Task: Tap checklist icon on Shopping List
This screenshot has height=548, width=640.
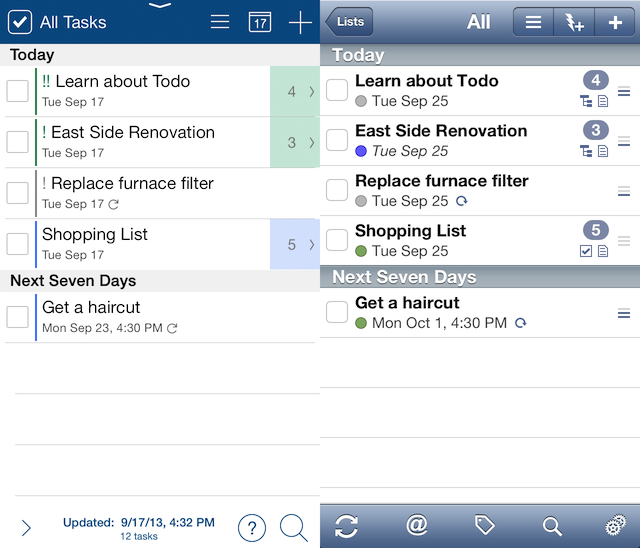Action: click(x=586, y=251)
